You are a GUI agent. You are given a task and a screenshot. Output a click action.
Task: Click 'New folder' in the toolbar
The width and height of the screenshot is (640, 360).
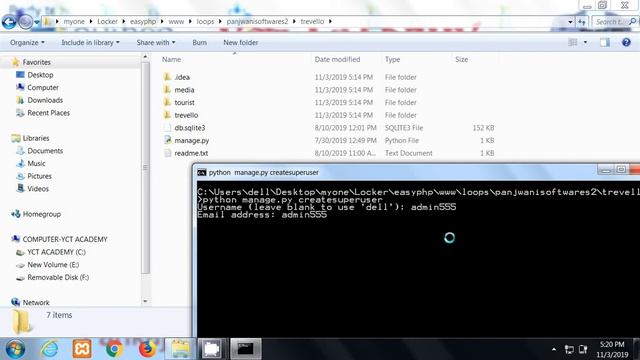point(240,42)
